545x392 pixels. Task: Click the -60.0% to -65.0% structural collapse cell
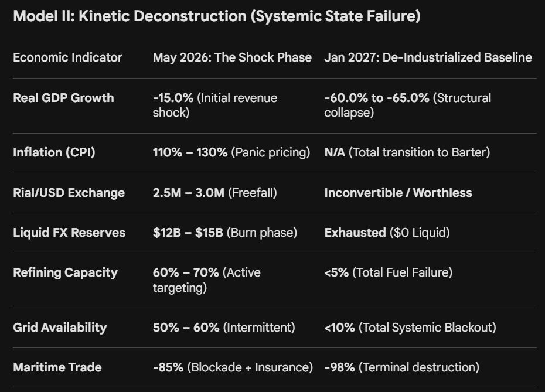[408, 105]
